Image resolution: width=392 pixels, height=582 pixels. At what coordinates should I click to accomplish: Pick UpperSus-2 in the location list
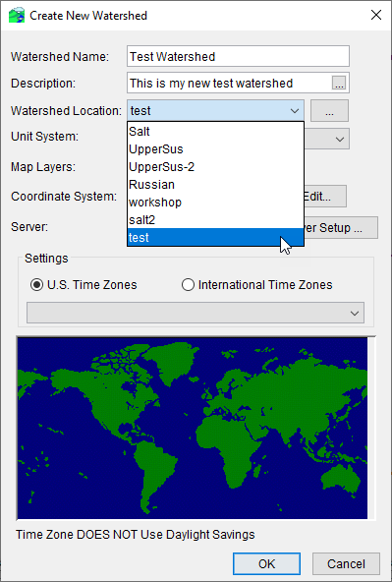point(215,167)
